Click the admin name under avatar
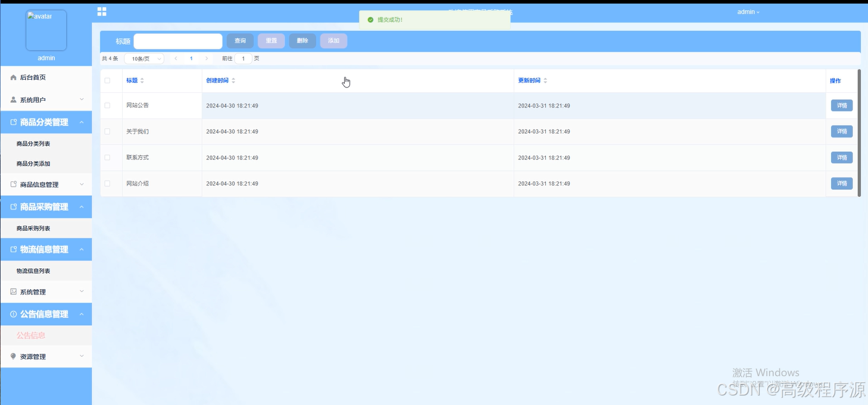This screenshot has height=405, width=868. coord(46,58)
